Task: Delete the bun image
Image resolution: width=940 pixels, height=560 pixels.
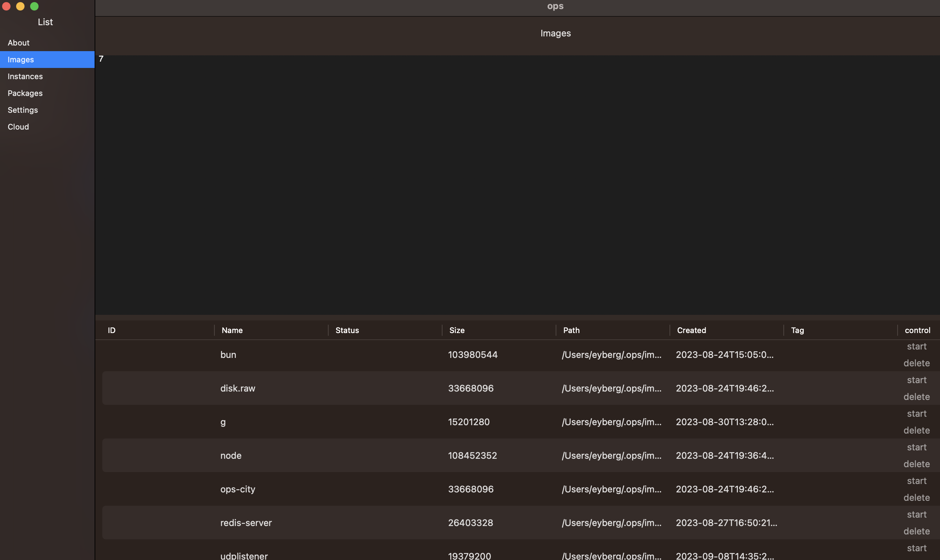Action: click(x=917, y=363)
